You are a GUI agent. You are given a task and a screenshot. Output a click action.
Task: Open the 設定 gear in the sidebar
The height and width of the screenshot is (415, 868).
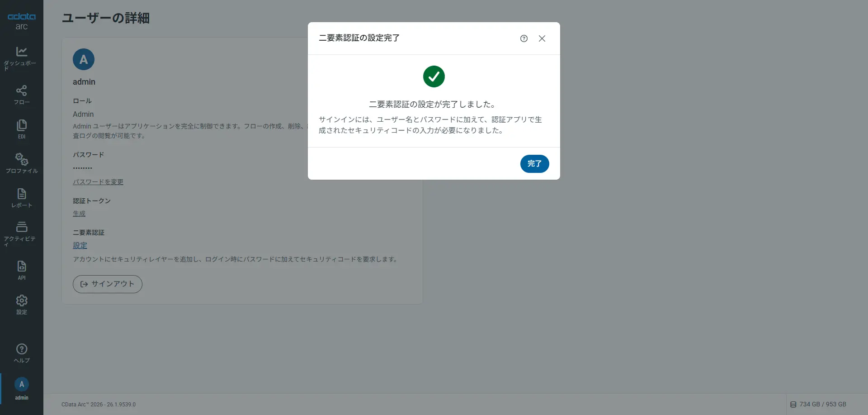22,305
